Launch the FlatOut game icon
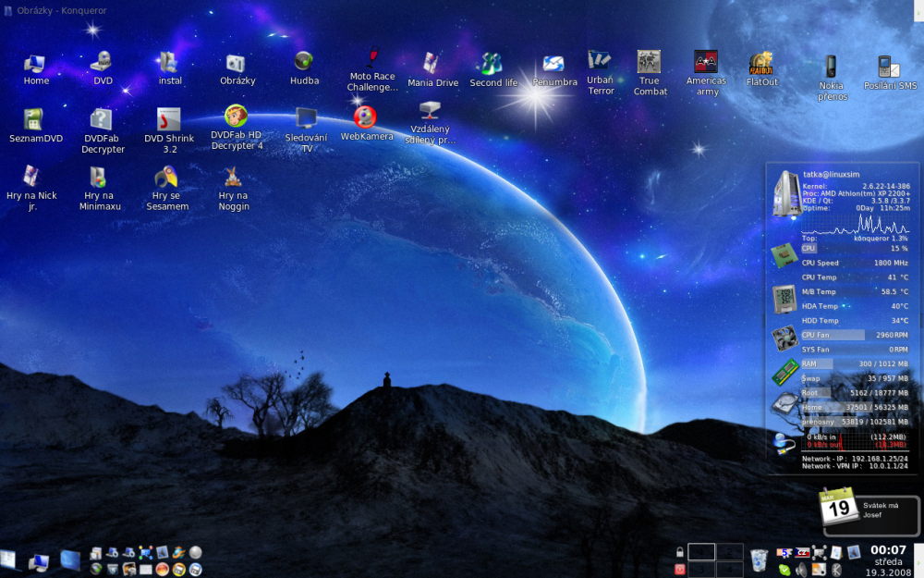 (761, 69)
